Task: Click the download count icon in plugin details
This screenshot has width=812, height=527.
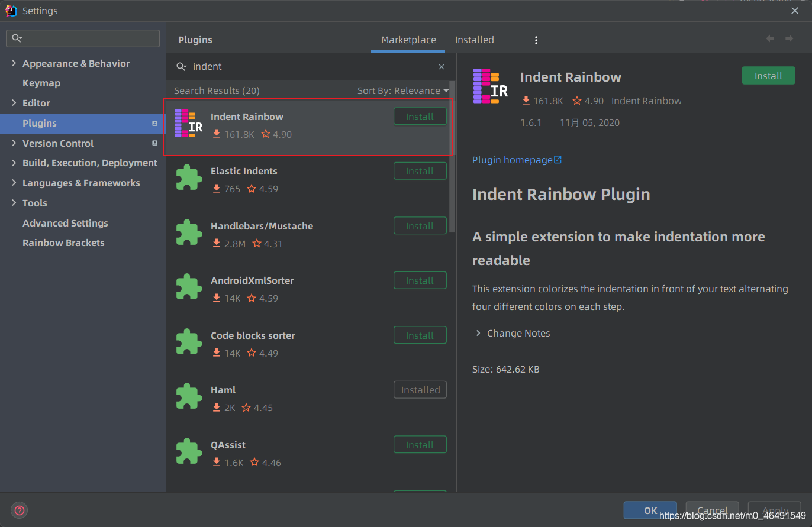Action: 526,101
